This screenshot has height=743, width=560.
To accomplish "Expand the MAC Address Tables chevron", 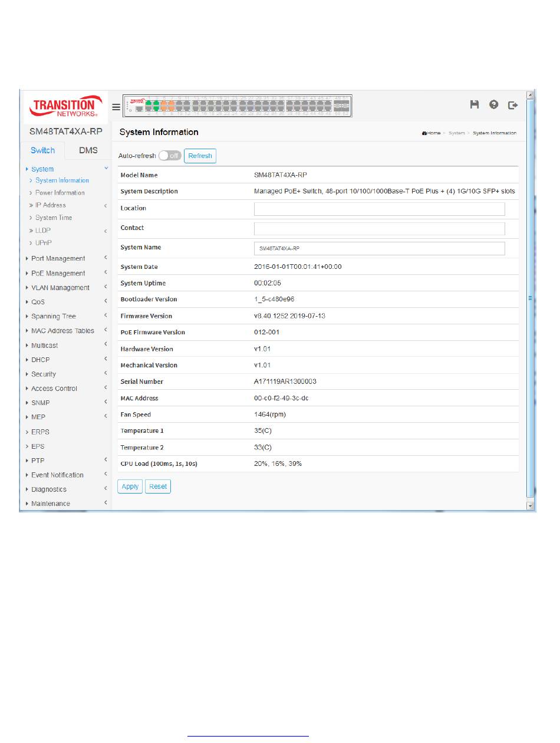I will coord(106,330).
